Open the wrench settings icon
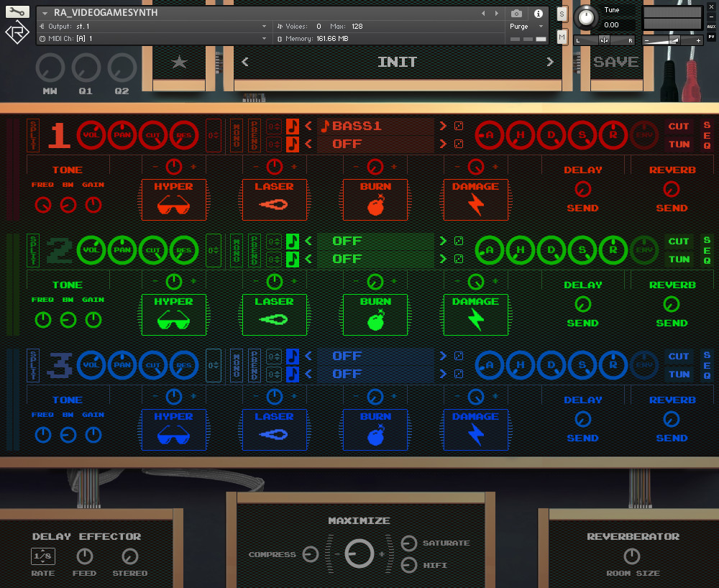This screenshot has height=588, width=719. click(17, 12)
